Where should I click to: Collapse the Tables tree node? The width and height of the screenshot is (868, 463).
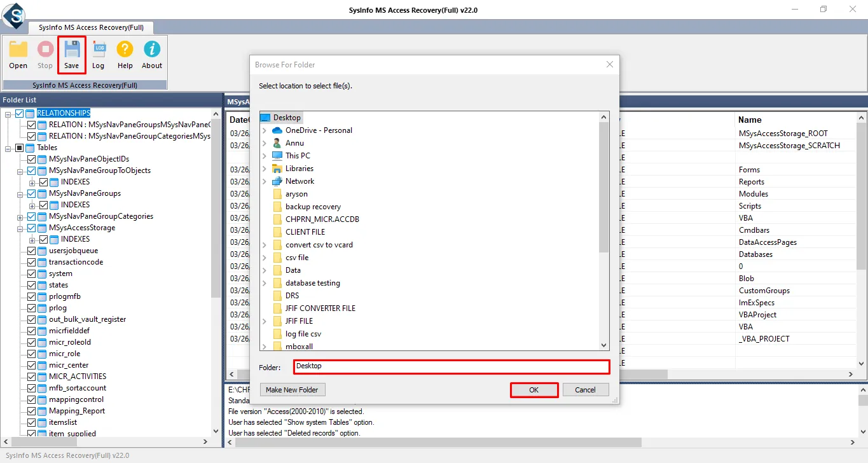click(8, 148)
